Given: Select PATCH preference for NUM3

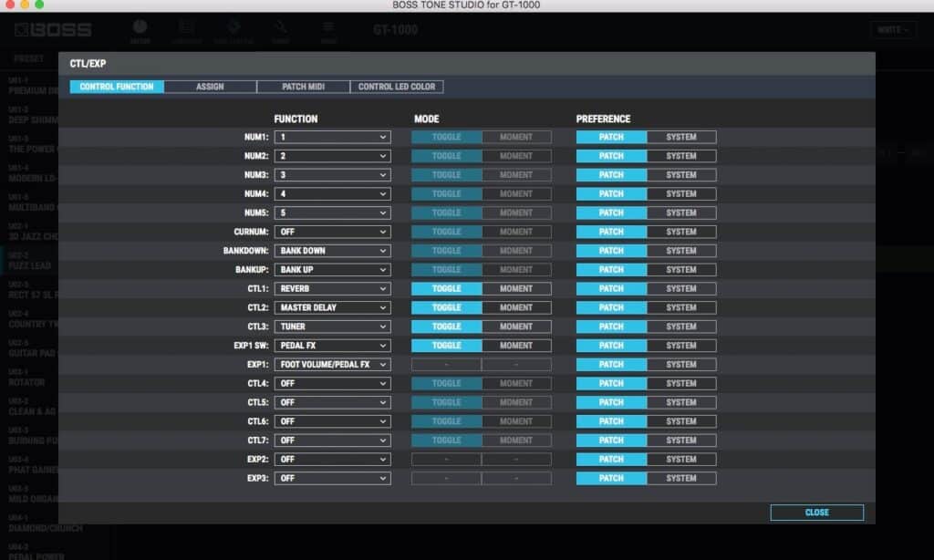Looking at the screenshot, I should pos(611,175).
